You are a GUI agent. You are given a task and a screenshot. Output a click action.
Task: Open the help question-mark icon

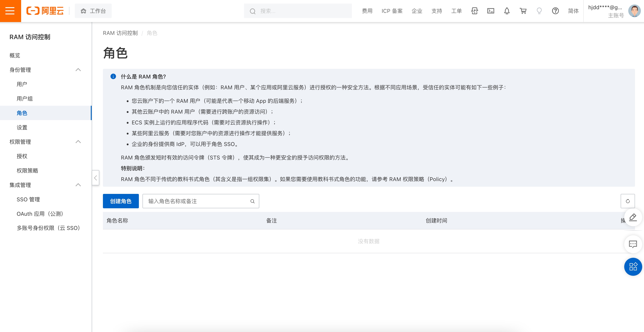pos(555,11)
